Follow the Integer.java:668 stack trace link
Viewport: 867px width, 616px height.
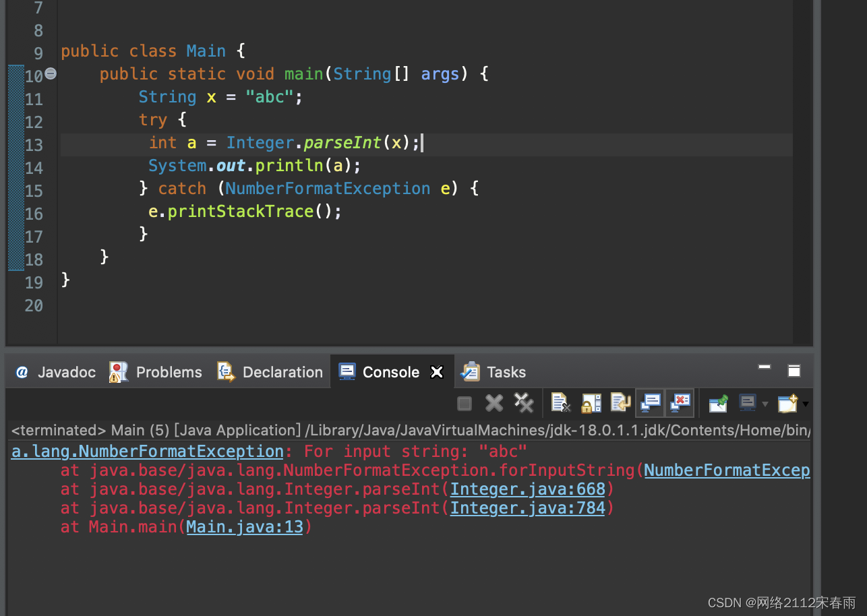pyautogui.click(x=528, y=489)
